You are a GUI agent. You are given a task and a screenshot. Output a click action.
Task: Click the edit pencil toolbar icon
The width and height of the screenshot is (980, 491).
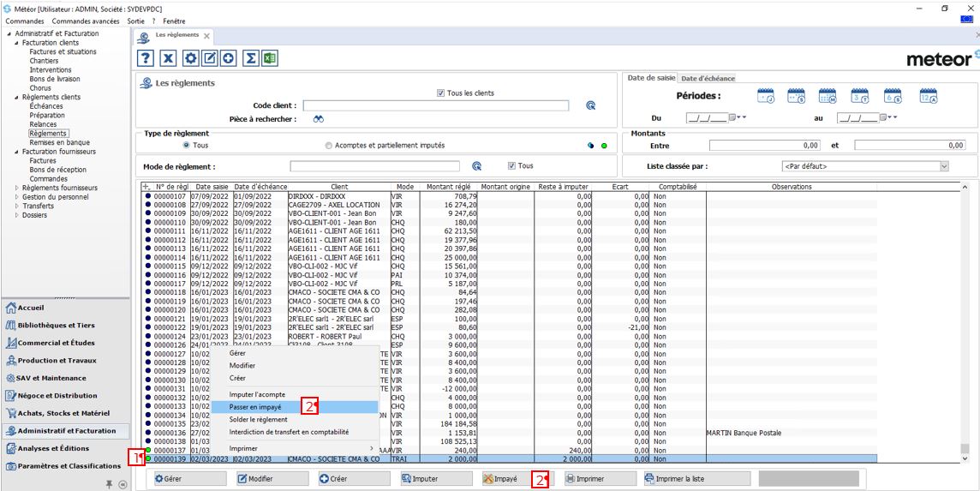coord(210,59)
